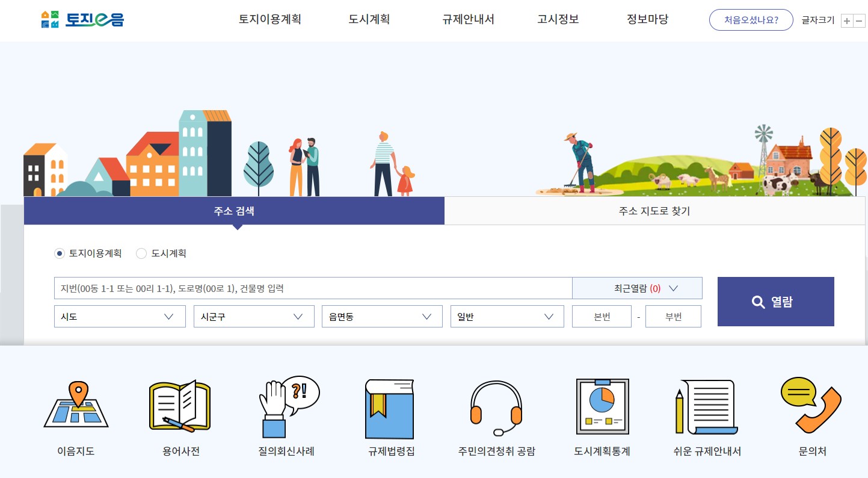
Task: Expand the 읍면동 dropdown
Action: (x=382, y=316)
